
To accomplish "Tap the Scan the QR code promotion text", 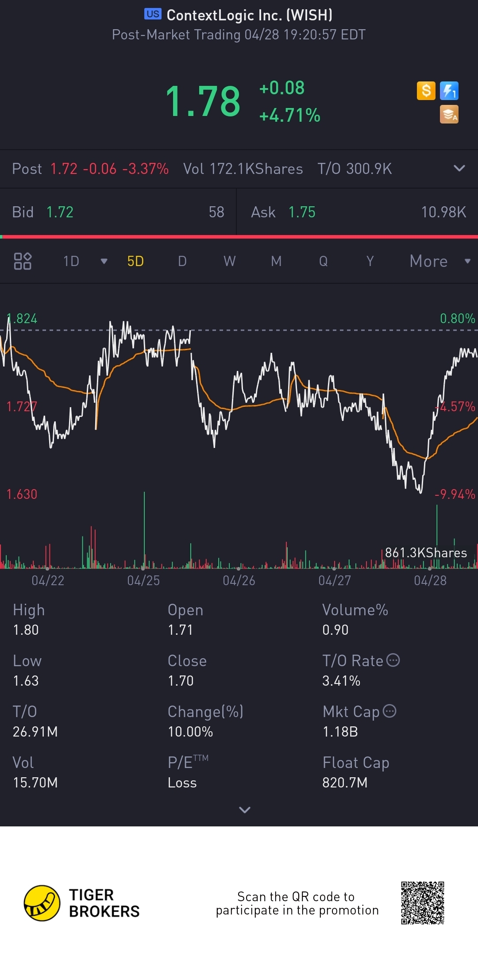I will (x=297, y=903).
